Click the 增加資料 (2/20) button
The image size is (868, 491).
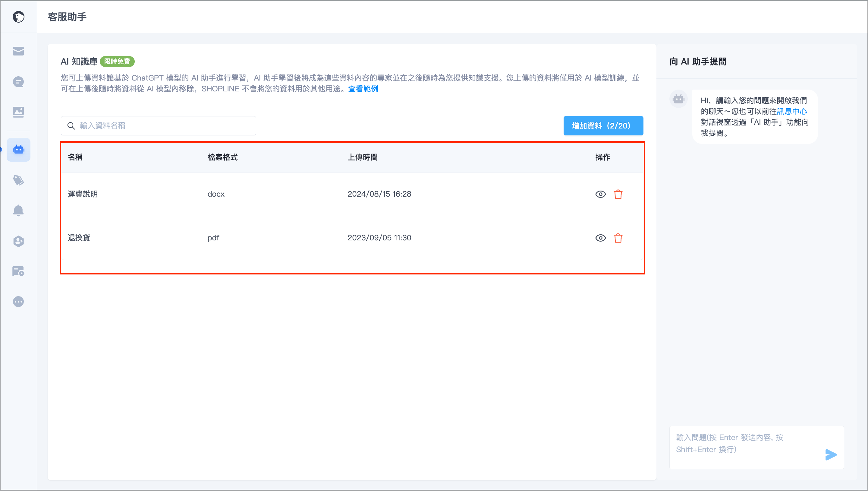603,126
